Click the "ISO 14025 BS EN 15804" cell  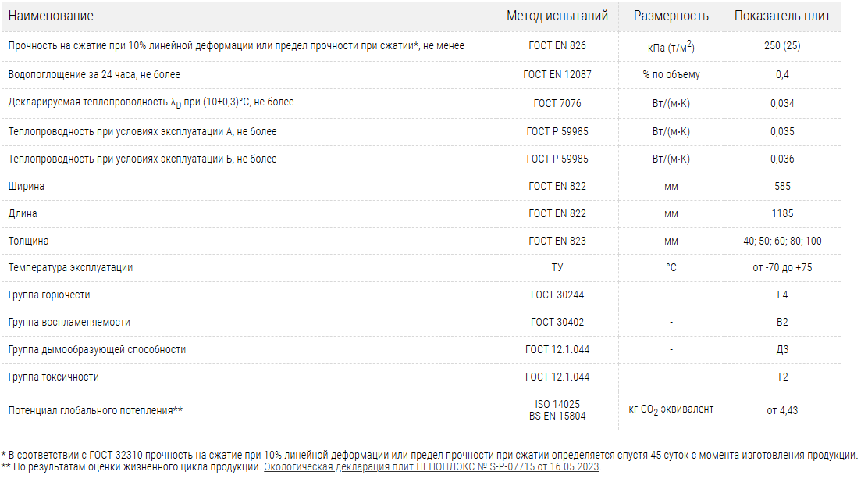[557, 409]
